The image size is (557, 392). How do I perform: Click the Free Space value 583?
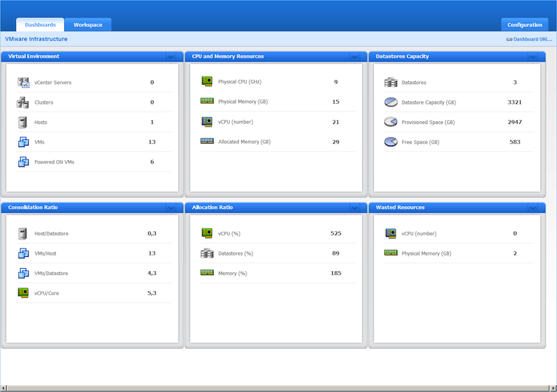pyautogui.click(x=515, y=142)
